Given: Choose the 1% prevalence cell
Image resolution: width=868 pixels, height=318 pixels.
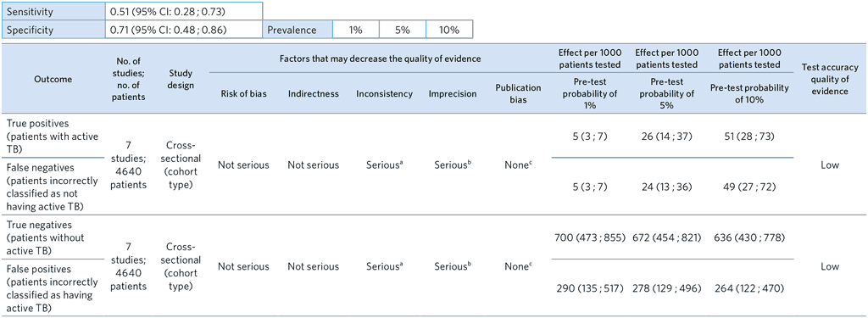Looking at the screenshot, I should (x=355, y=30).
